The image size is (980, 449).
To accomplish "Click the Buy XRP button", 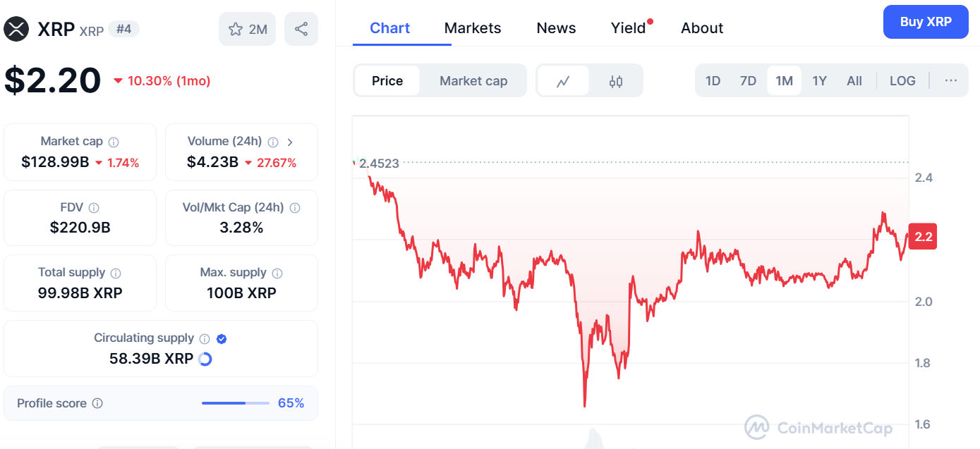I will tap(926, 22).
